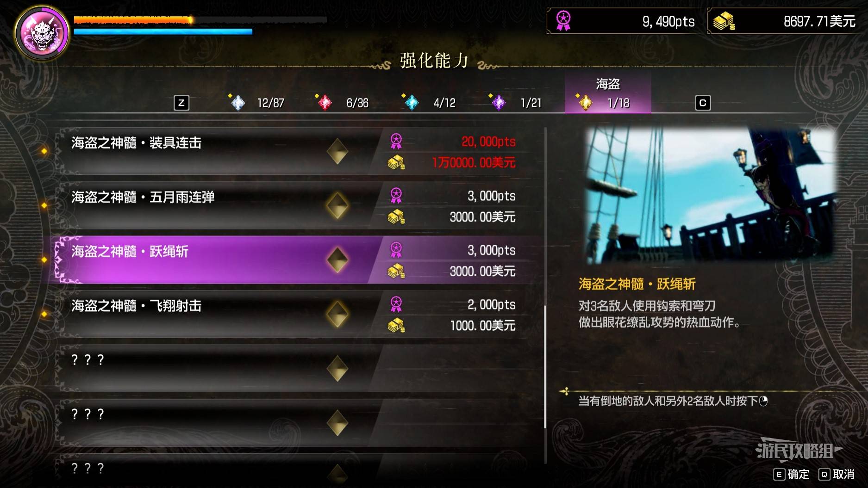Choose the 海盗之神髓・飞翔射击 skill row

pyautogui.click(x=296, y=315)
